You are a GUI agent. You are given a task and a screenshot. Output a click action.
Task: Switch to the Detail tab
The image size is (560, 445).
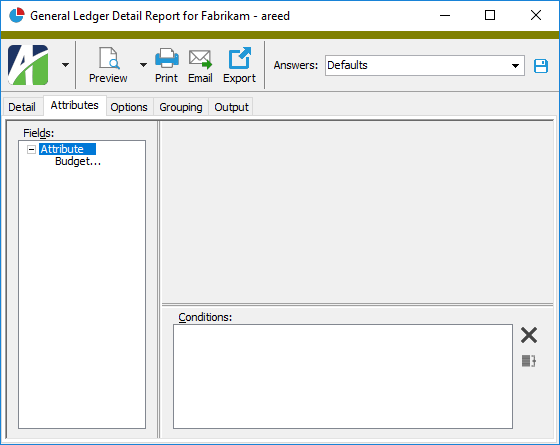22,107
